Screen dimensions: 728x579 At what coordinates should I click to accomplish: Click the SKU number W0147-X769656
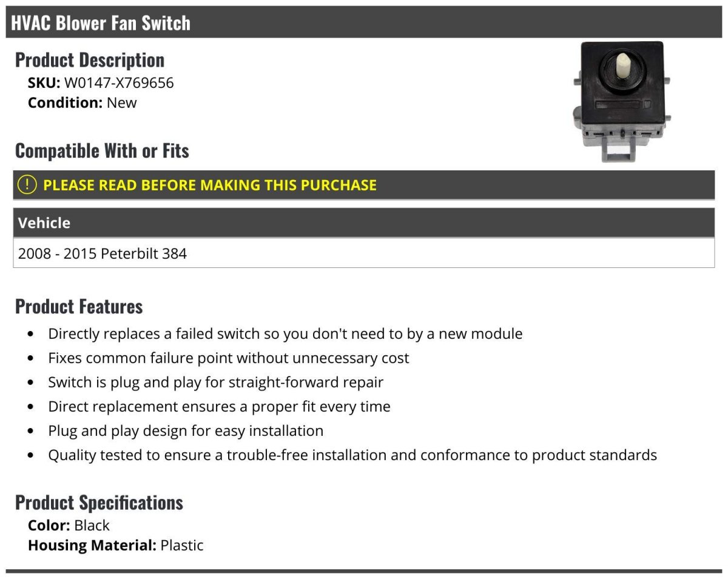click(119, 82)
